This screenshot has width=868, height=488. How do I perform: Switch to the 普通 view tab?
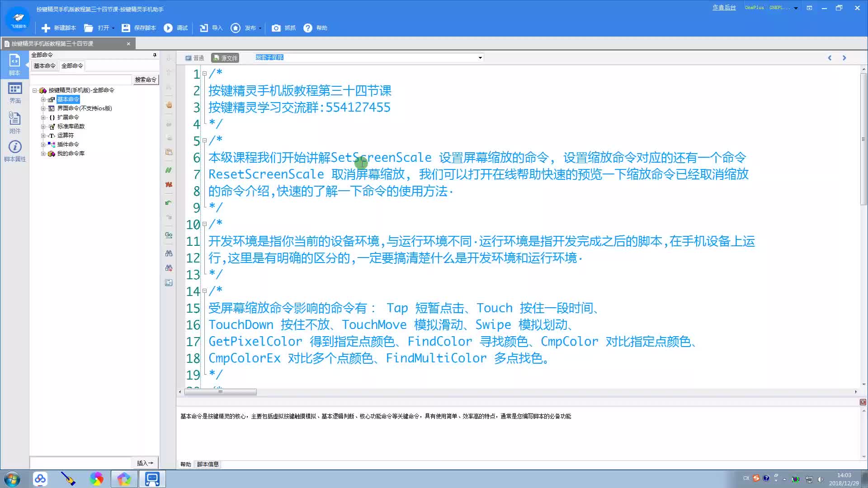(x=195, y=58)
